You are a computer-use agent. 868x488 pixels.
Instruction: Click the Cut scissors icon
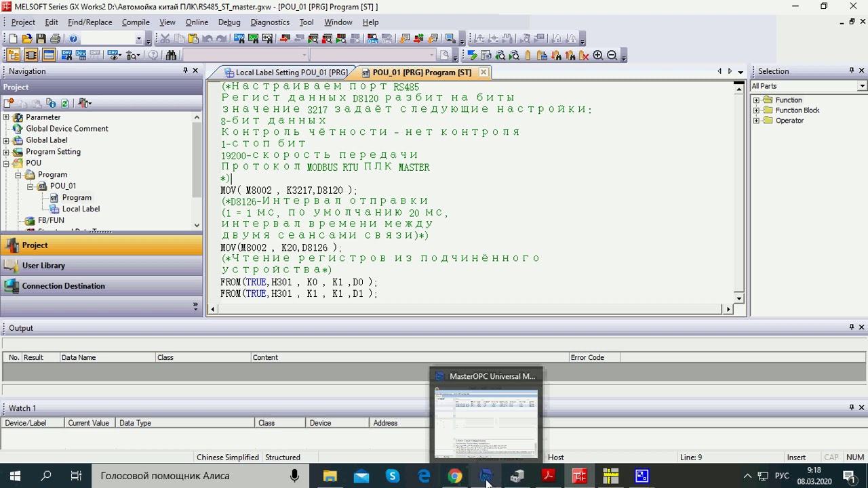(x=165, y=39)
